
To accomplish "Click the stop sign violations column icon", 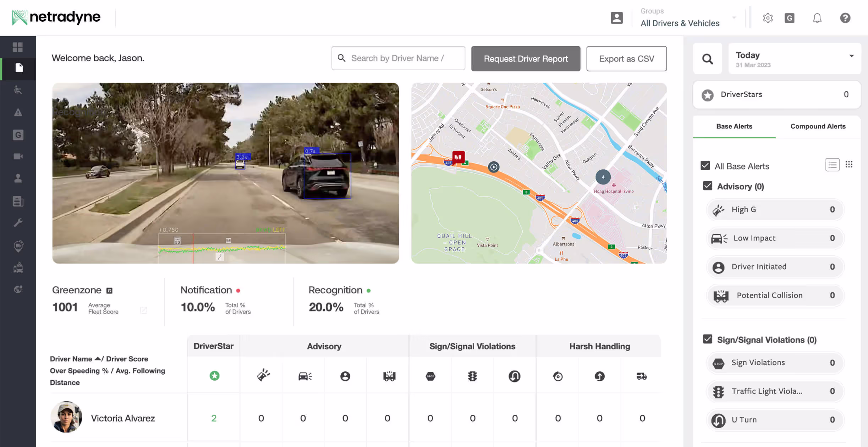I will point(430,376).
